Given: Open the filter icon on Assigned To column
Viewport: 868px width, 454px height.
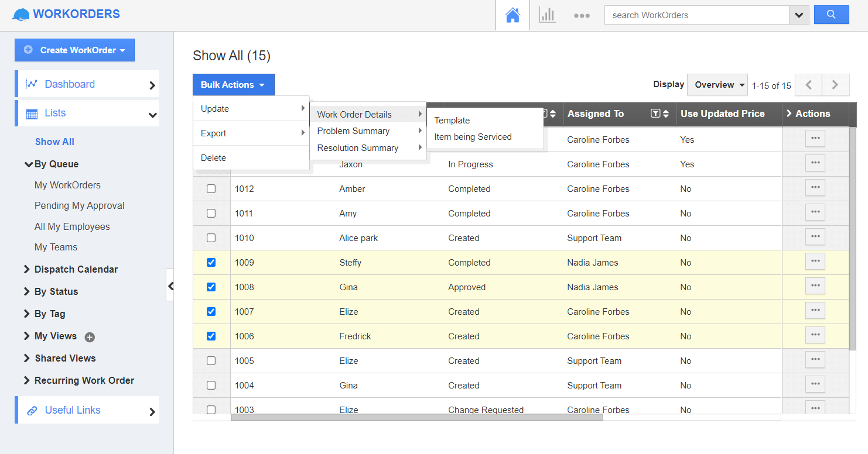Looking at the screenshot, I should [x=656, y=113].
